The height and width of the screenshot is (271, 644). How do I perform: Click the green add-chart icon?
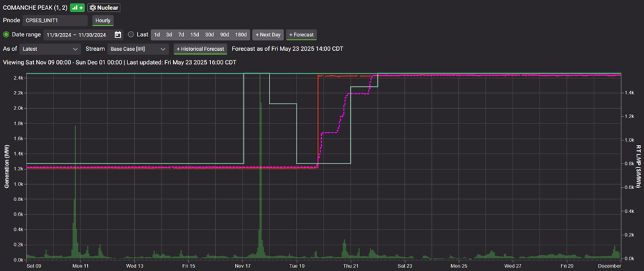[x=76, y=7]
